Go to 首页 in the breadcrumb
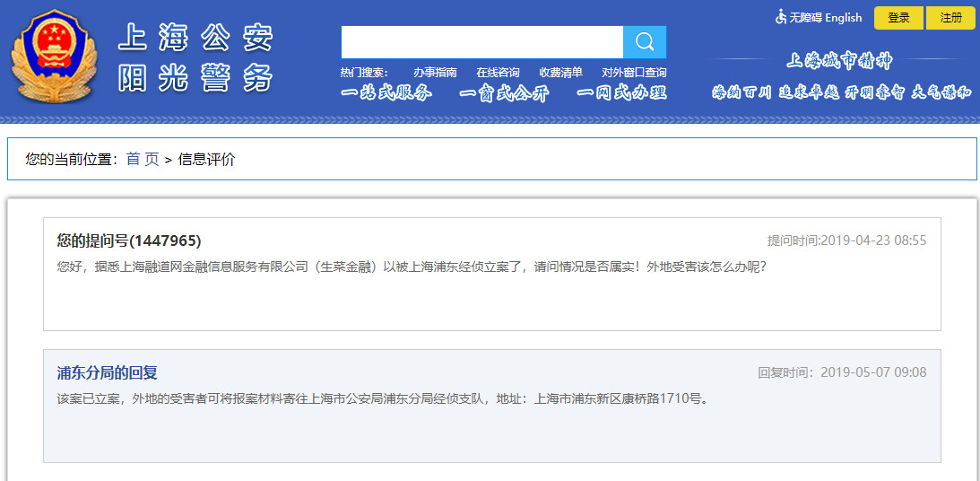The height and width of the screenshot is (481, 980). [143, 159]
